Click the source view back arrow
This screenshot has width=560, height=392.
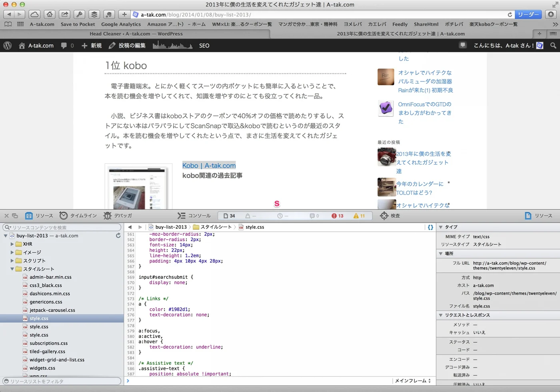click(130, 227)
